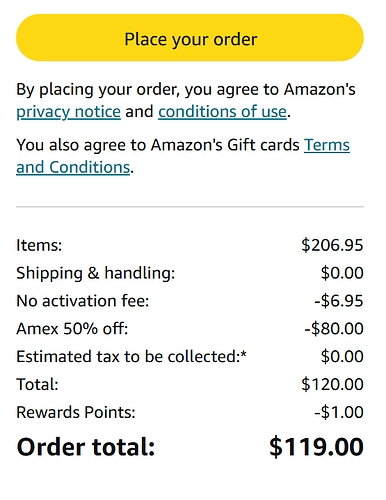The height and width of the screenshot is (500, 386).
Task: Click the Place your order button
Action: (x=190, y=37)
